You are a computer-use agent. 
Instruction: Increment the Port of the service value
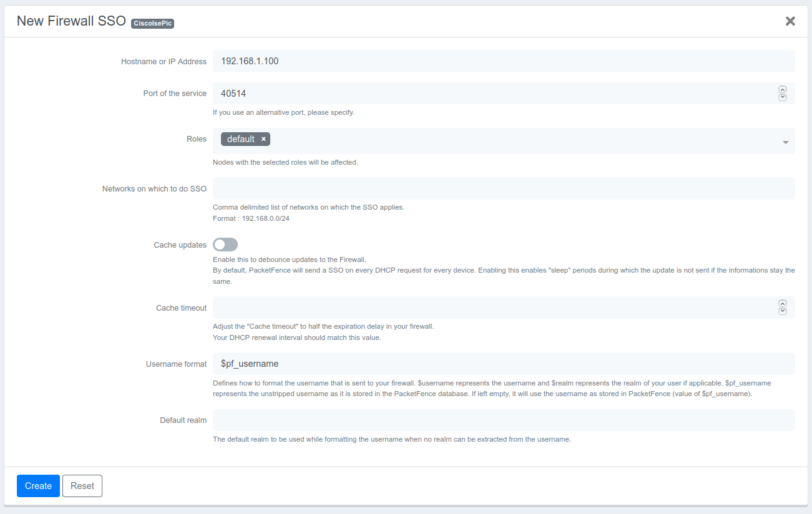pos(782,89)
